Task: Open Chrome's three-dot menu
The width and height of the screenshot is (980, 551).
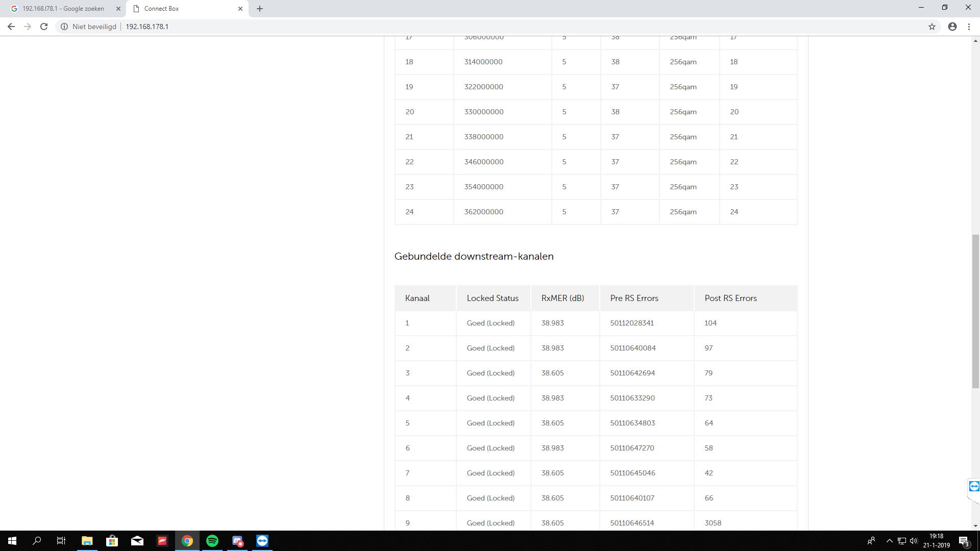Action: tap(969, 27)
